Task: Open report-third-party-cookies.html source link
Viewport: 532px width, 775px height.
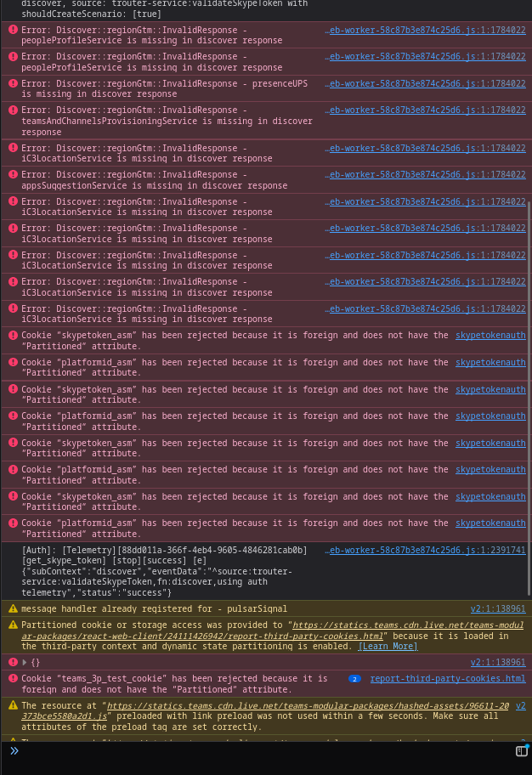Action: pyautogui.click(x=448, y=679)
